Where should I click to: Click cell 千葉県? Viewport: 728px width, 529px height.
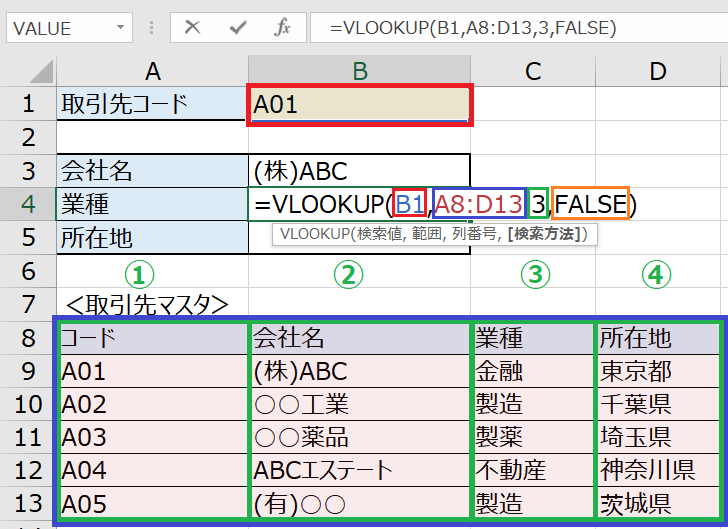pyautogui.click(x=658, y=404)
